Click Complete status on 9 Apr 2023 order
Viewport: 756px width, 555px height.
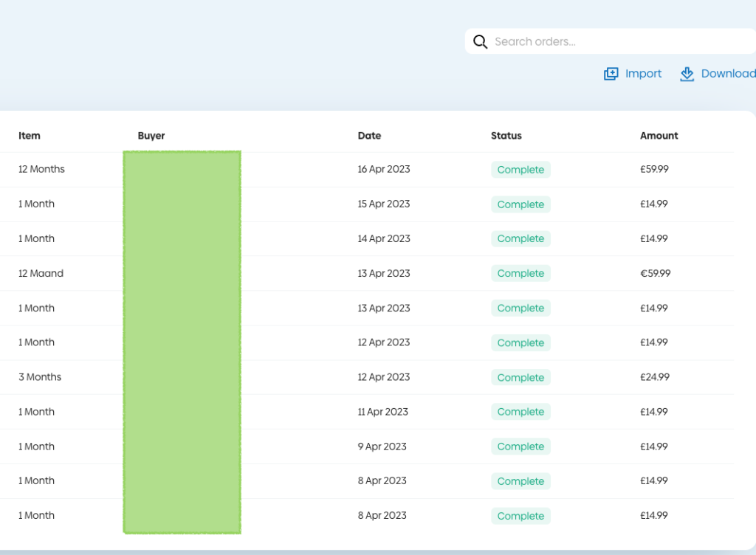tap(520, 447)
